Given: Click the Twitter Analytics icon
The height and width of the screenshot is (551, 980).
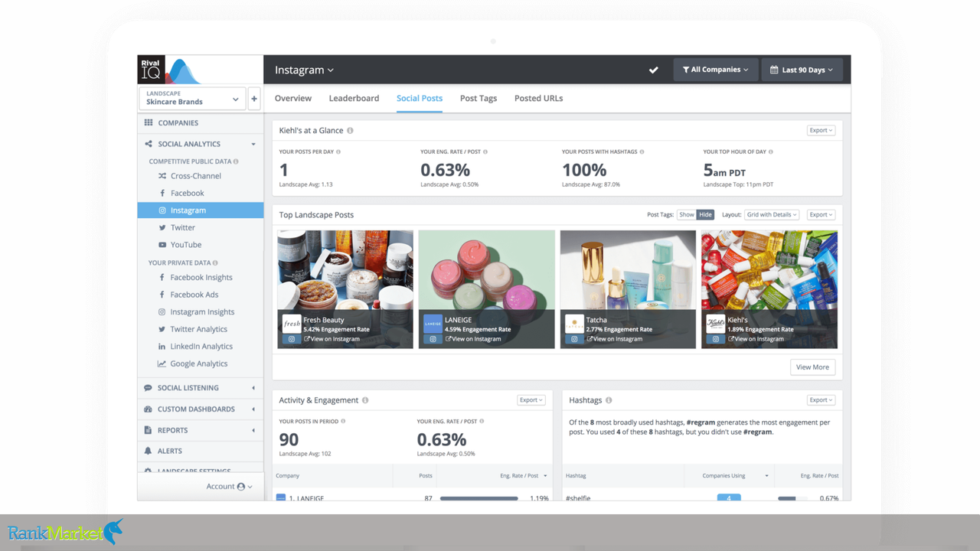Looking at the screenshot, I should coord(162,329).
